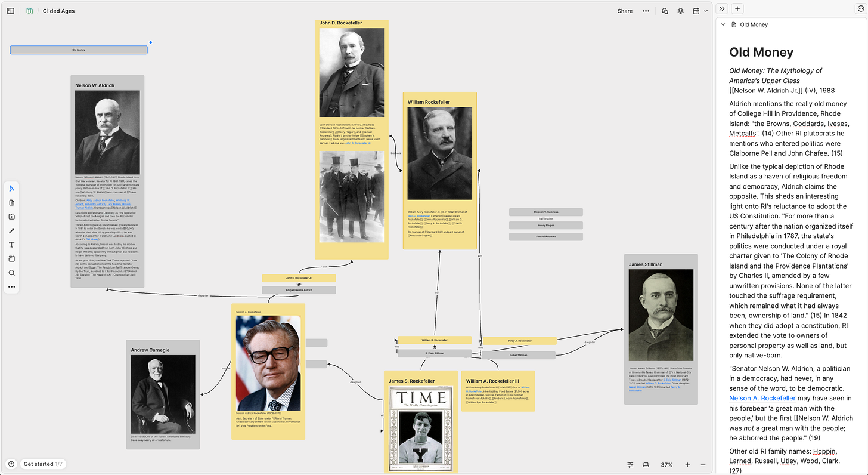868x475 pixels.
Task: Click the TIME magazine cover image
Action: (420, 428)
